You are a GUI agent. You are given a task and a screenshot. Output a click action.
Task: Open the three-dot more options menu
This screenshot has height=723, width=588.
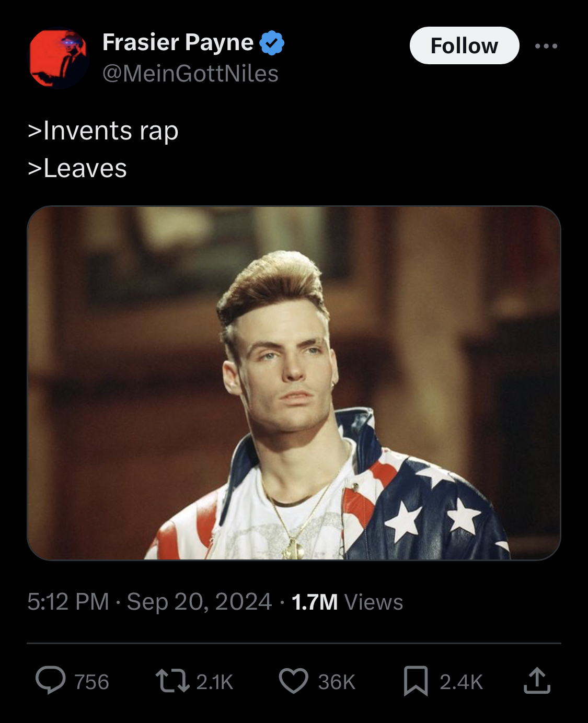(546, 46)
